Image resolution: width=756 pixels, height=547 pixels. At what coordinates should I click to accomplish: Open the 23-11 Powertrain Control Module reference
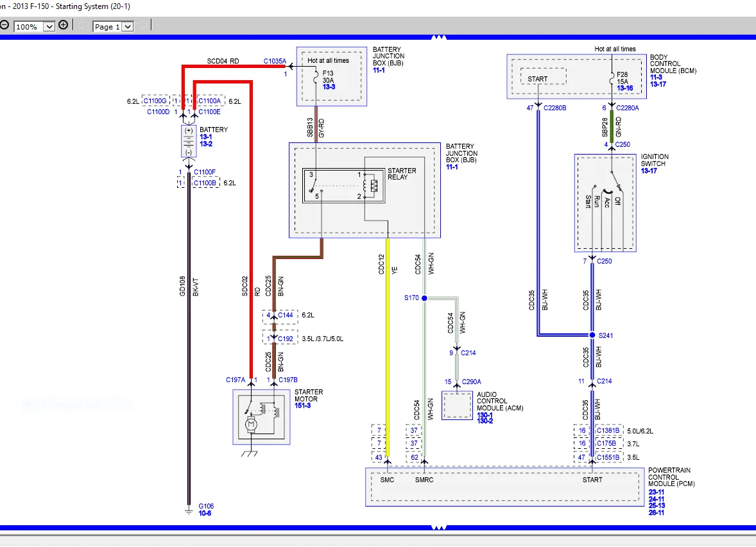[656, 492]
